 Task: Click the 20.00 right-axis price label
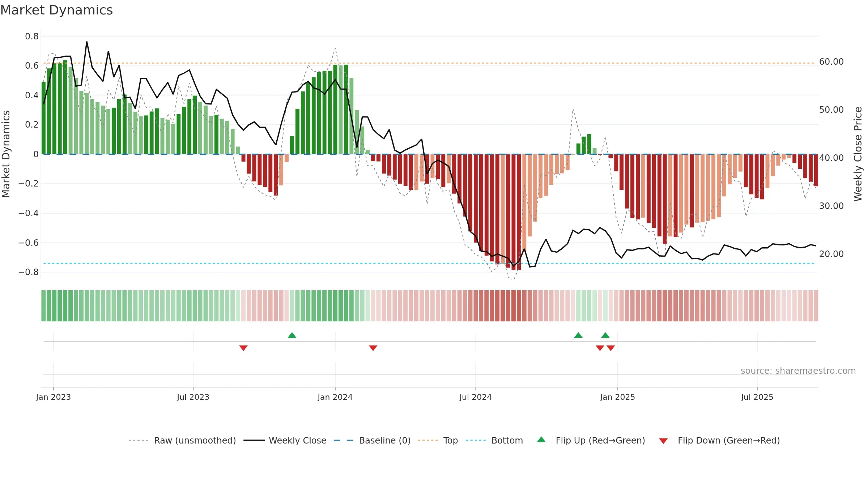[831, 254]
